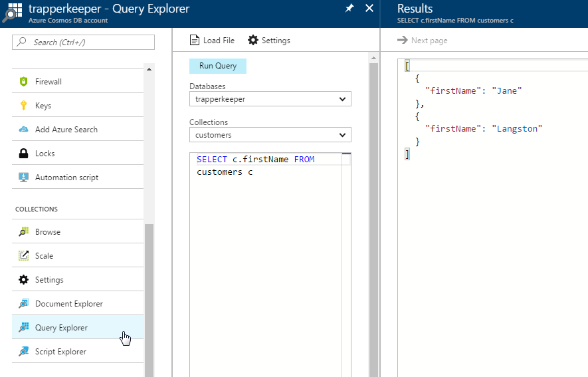Run the query with Run Query button
588x377 pixels.
click(218, 66)
